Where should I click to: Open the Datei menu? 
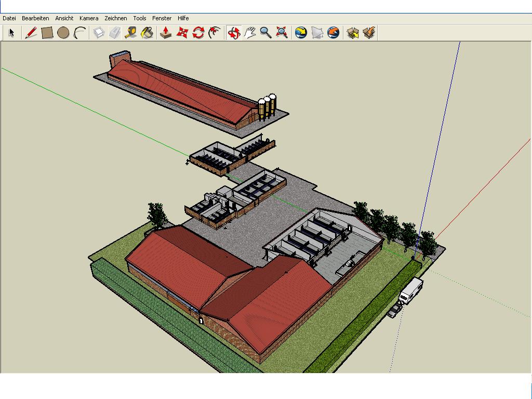pos(9,18)
